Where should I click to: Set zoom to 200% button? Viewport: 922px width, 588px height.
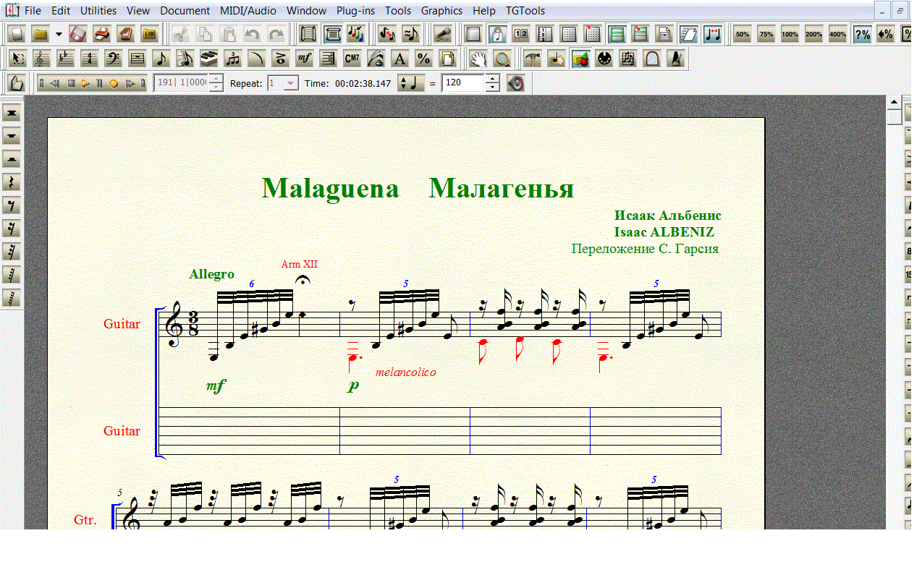point(813,34)
